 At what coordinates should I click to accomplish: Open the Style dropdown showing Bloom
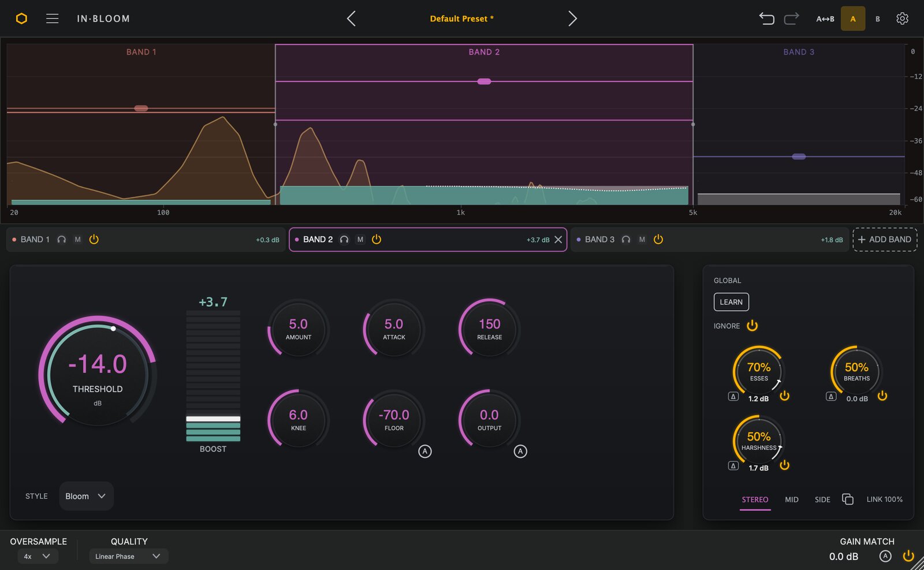point(86,496)
